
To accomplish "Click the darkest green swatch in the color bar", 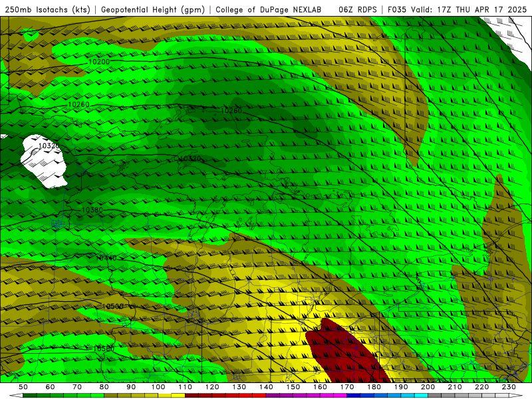I will coord(30,396).
